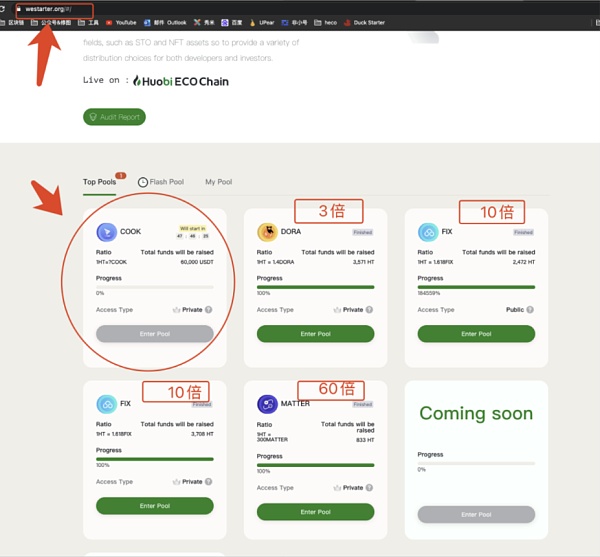Image resolution: width=600 pixels, height=557 pixels.
Task: Open the 工具 bookmarks folder
Action: [88, 23]
